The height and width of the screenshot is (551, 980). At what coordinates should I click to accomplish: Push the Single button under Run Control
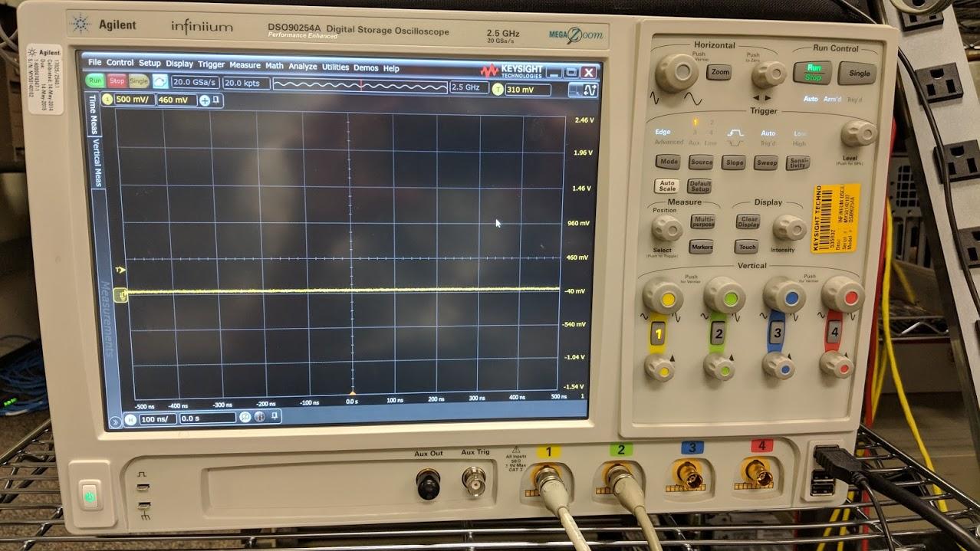click(859, 74)
